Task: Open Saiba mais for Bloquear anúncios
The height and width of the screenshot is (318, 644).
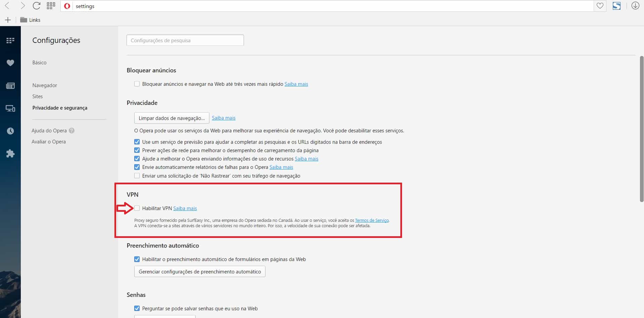Action: [296, 84]
